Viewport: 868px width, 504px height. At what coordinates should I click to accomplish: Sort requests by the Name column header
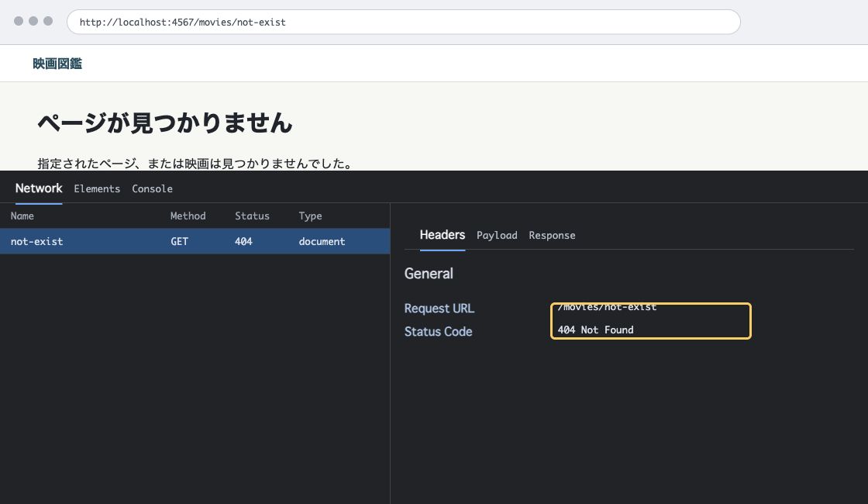click(22, 216)
